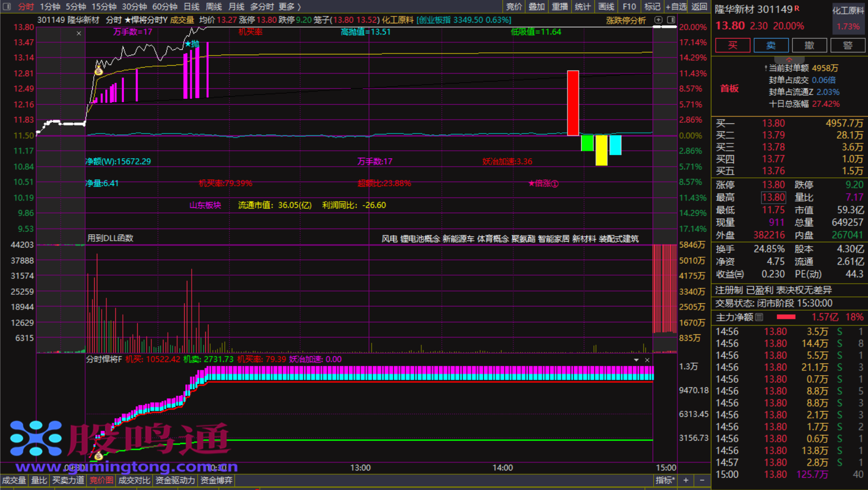The image size is (868, 490).
Task: Click the blue 卖 sell button
Action: (771, 46)
